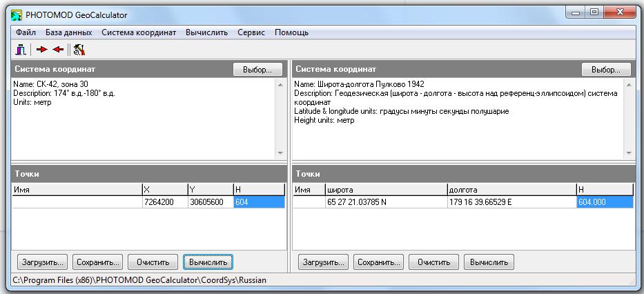Click Сохранить button under left points table
The height and width of the screenshot is (294, 644).
click(98, 262)
